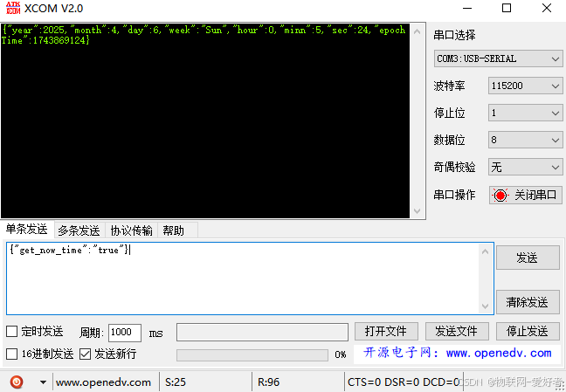Click the R:96 received counter in status bar
Screen dimensions: 566x392
coord(268,382)
